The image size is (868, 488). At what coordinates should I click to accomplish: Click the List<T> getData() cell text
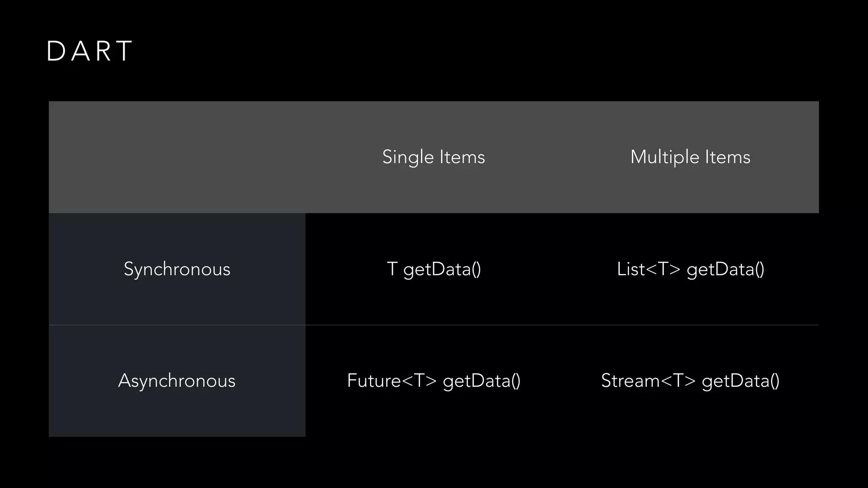(690, 269)
